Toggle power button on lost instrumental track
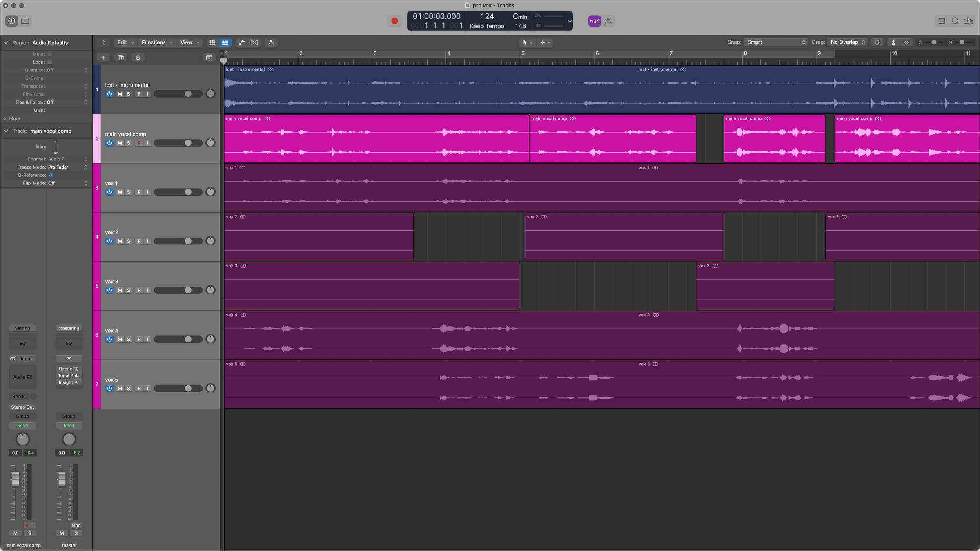The height and width of the screenshot is (551, 980). pyautogui.click(x=109, y=94)
